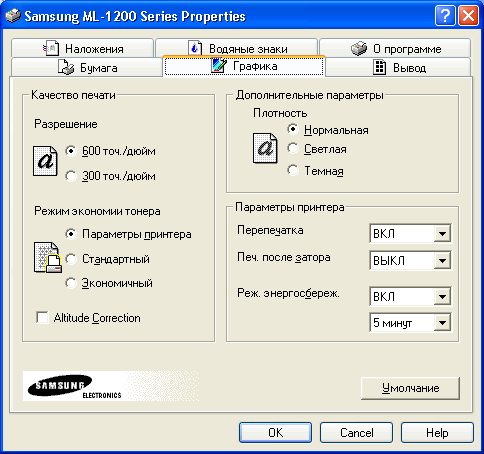Click the Плотность preview page icon
Screen dimensions: 484x454
[x=265, y=148]
